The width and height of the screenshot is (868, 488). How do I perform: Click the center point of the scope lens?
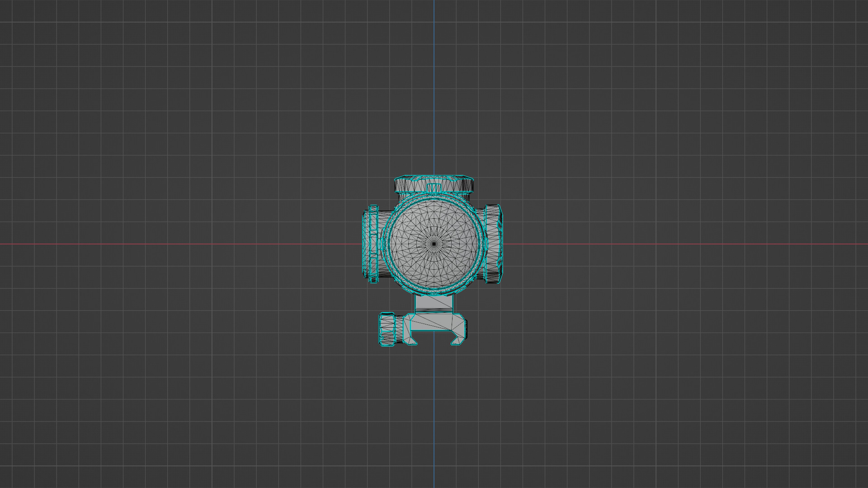tap(434, 244)
